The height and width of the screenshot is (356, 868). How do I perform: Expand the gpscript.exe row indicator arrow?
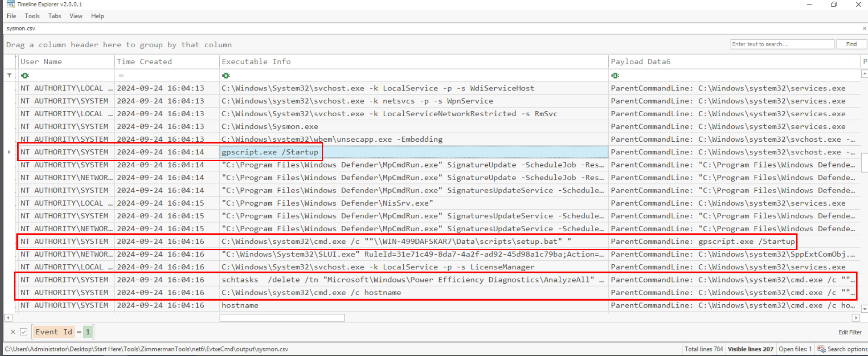coord(9,152)
